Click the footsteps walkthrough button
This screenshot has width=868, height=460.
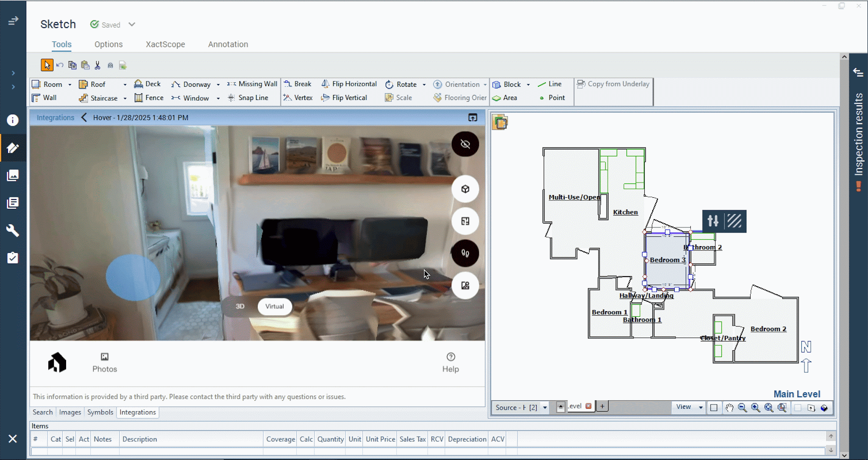tap(465, 253)
